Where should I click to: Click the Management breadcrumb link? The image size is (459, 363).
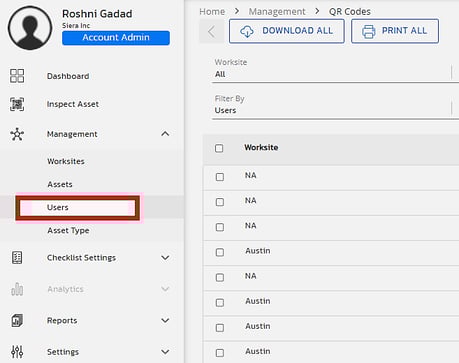[x=277, y=12]
